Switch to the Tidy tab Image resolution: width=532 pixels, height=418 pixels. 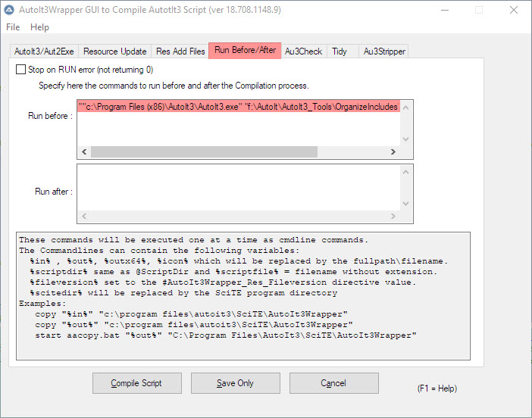pos(340,51)
